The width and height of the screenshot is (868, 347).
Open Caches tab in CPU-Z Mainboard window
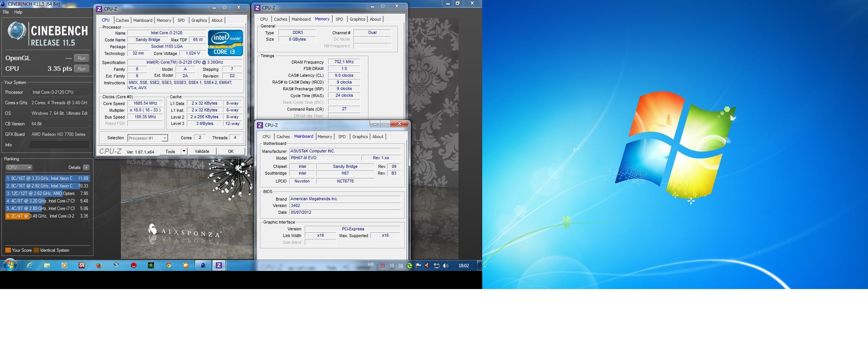tap(283, 137)
